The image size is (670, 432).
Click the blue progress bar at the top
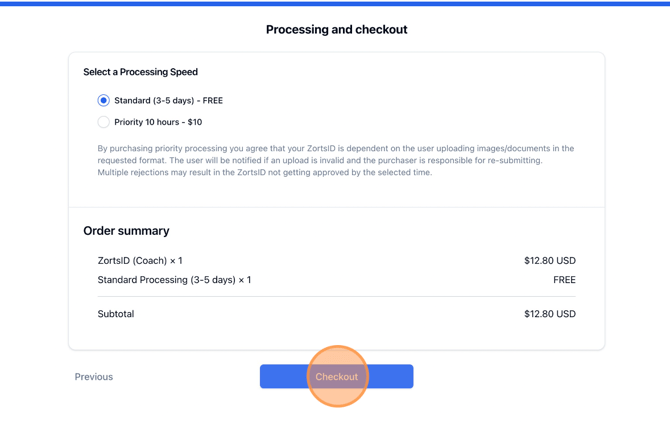pyautogui.click(x=335, y=3)
